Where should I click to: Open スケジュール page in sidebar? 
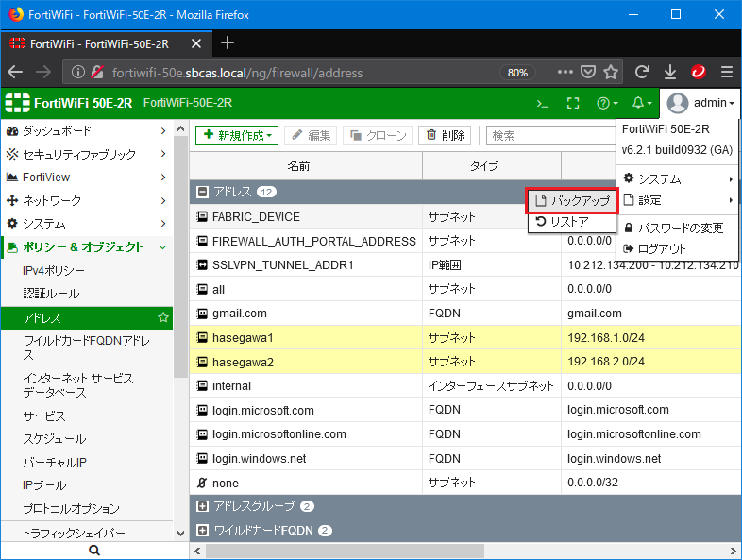click(x=87, y=439)
